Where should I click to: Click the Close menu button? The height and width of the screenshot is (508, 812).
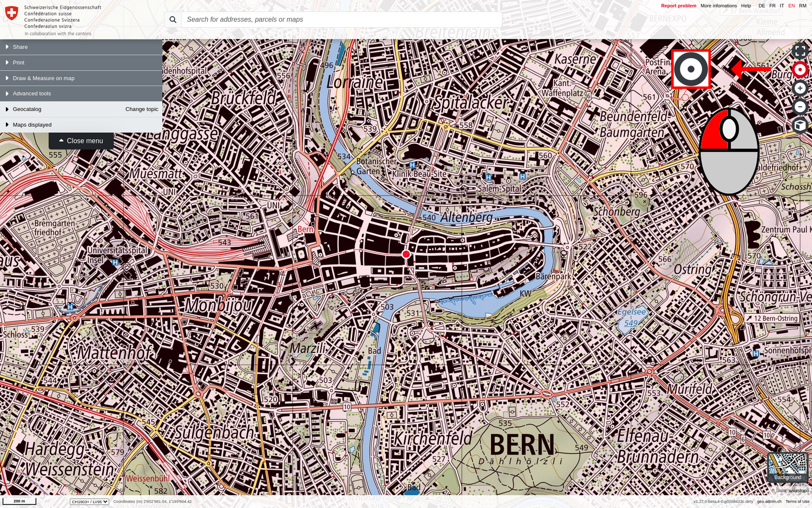coord(81,140)
